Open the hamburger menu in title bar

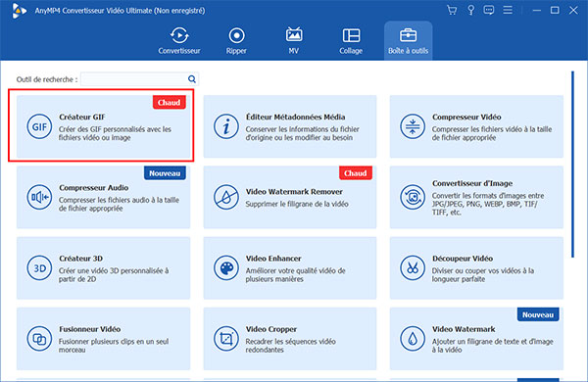(x=508, y=10)
